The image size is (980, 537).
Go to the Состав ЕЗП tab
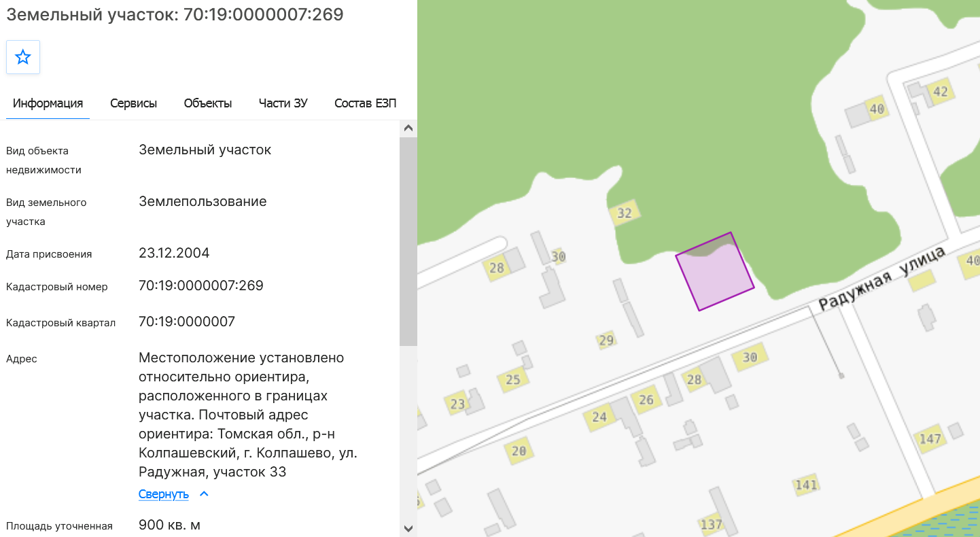365,103
